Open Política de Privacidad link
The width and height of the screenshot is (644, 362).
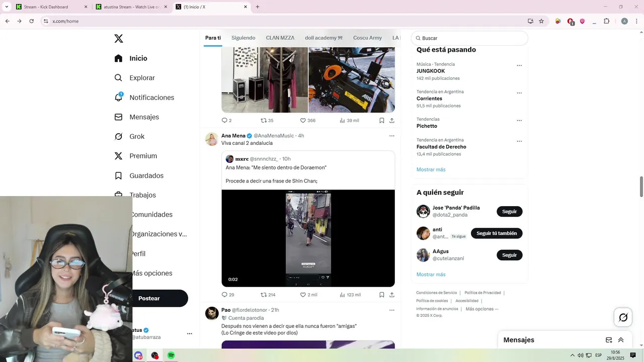pyautogui.click(x=482, y=293)
